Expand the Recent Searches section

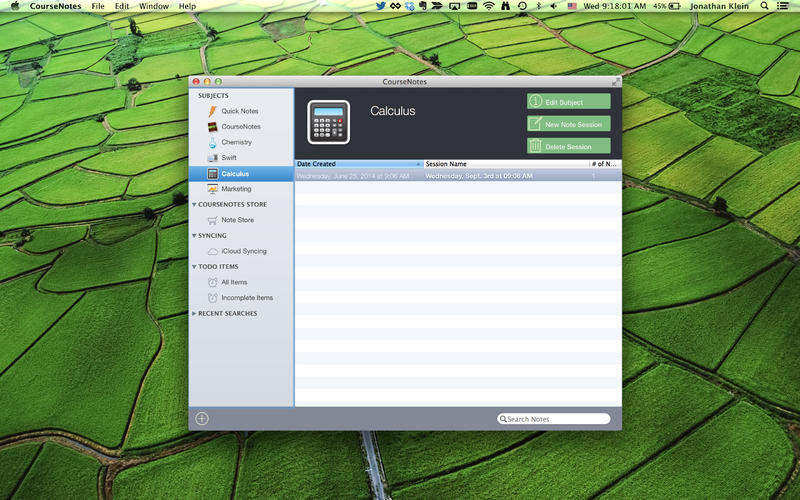[194, 314]
